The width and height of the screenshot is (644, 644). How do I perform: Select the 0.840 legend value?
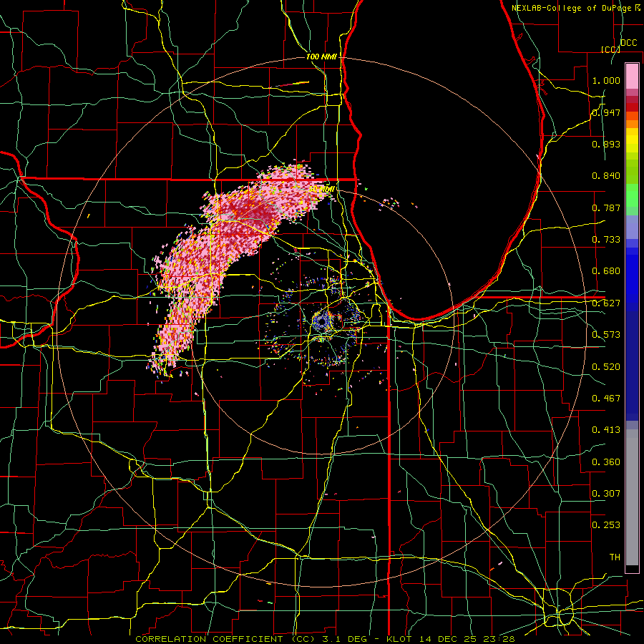pyautogui.click(x=606, y=176)
